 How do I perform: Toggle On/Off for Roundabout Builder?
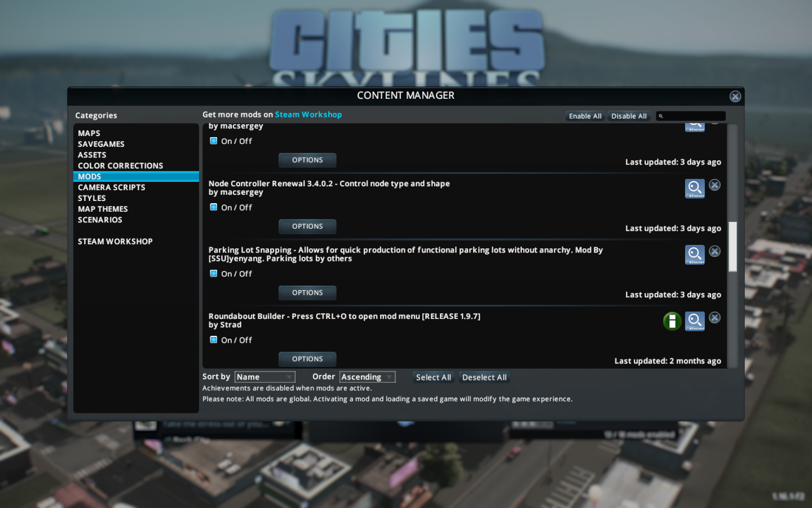[213, 340]
